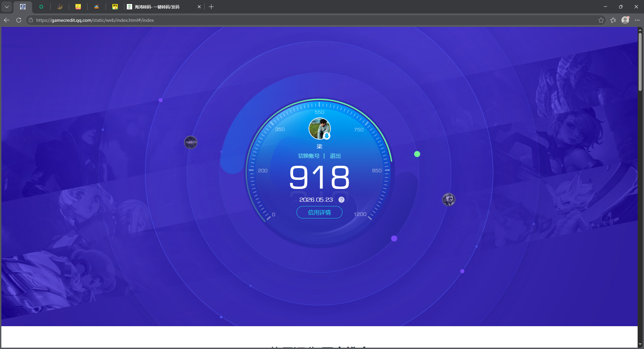Open the browser settings and more menu
The height and width of the screenshot is (349, 644).
click(637, 20)
